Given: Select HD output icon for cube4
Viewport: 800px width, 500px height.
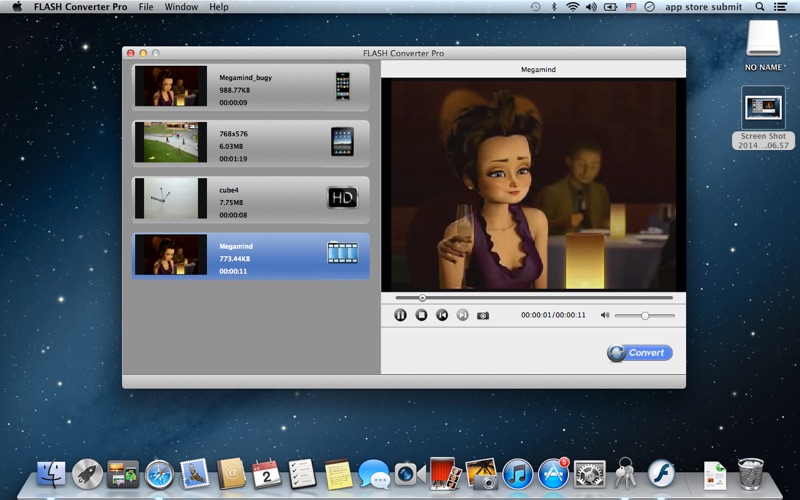Looking at the screenshot, I should pos(342,198).
